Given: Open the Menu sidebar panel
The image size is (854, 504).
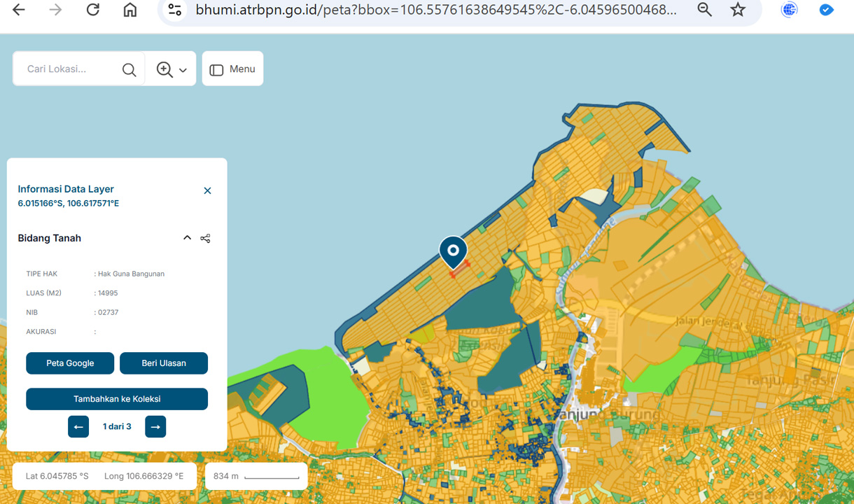Looking at the screenshot, I should point(232,69).
